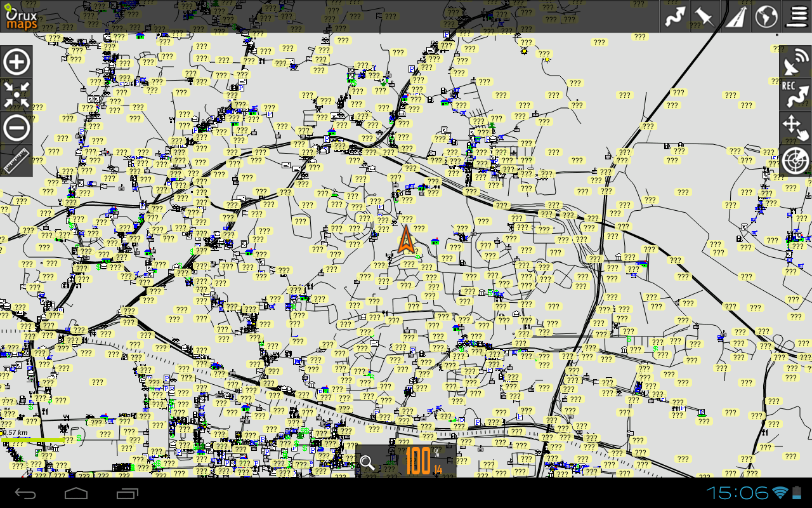Start track recording with REC button
The height and width of the screenshot is (508, 812).
coord(796,95)
